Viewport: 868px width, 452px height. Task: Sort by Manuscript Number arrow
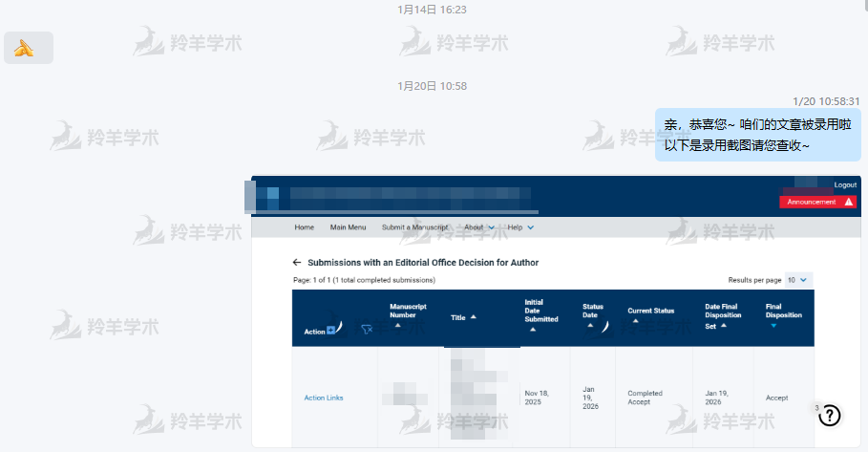click(397, 325)
